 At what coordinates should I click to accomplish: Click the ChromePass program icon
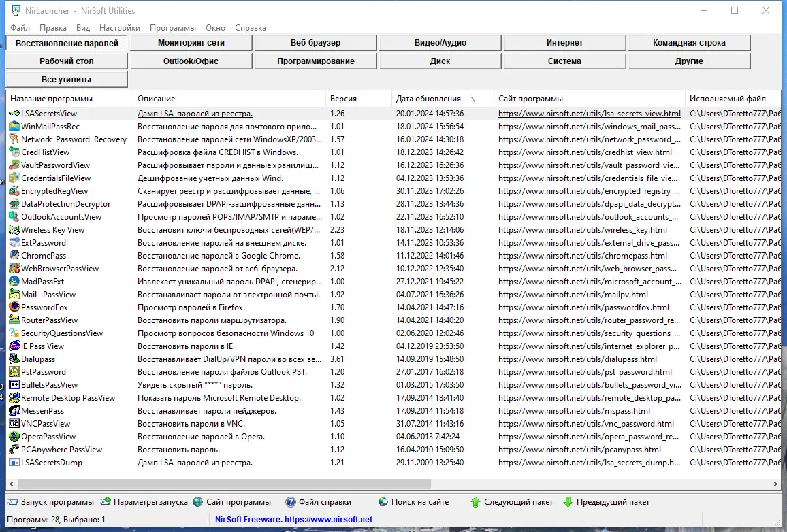coord(14,255)
